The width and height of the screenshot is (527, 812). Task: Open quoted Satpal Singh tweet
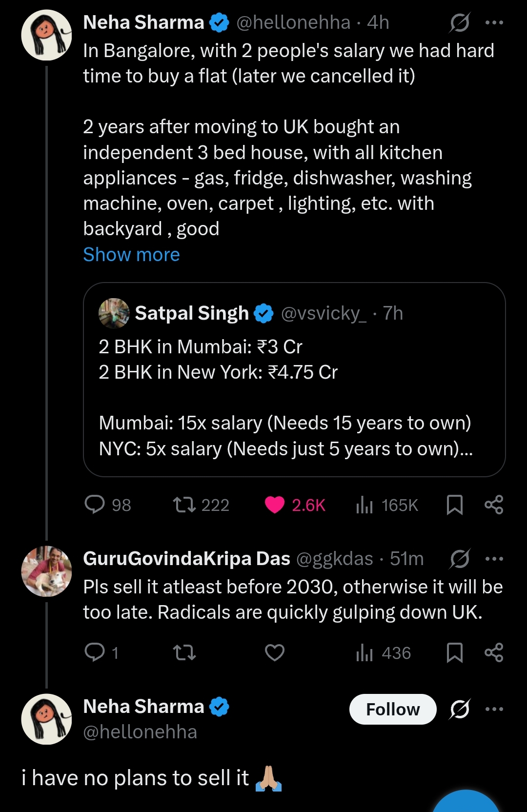click(294, 380)
